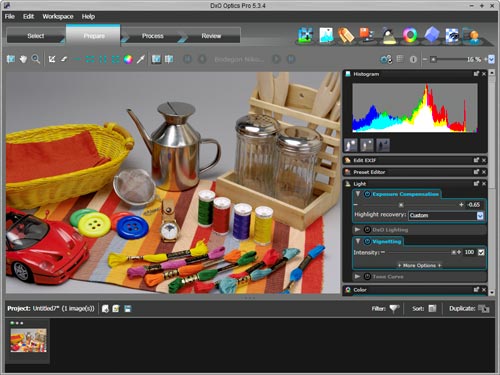
Task: Select the hand pan tool
Action: [23, 59]
